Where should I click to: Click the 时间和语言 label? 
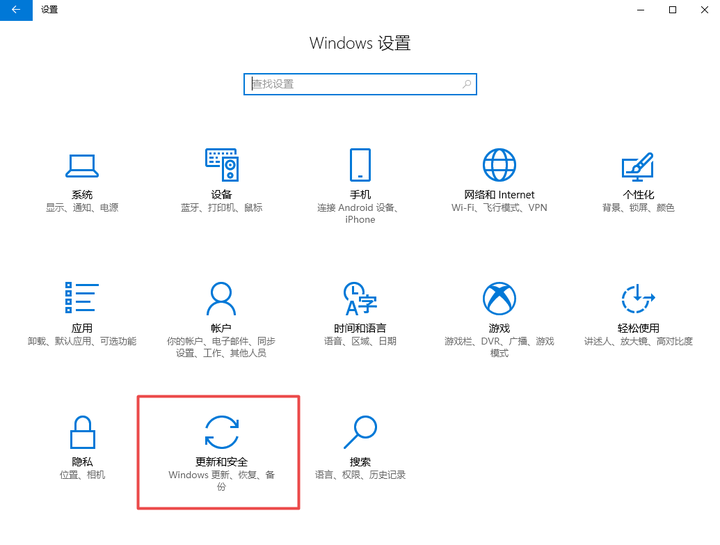coord(360,328)
